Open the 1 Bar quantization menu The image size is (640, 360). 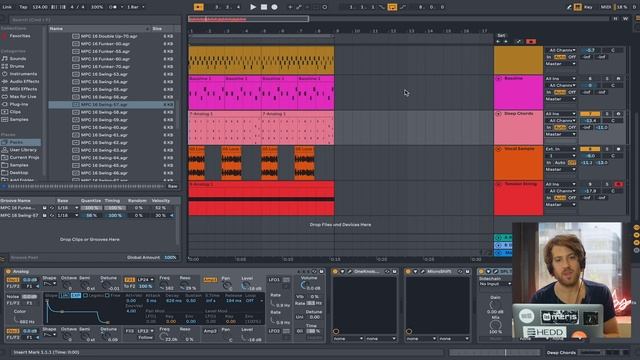pyautogui.click(x=135, y=7)
